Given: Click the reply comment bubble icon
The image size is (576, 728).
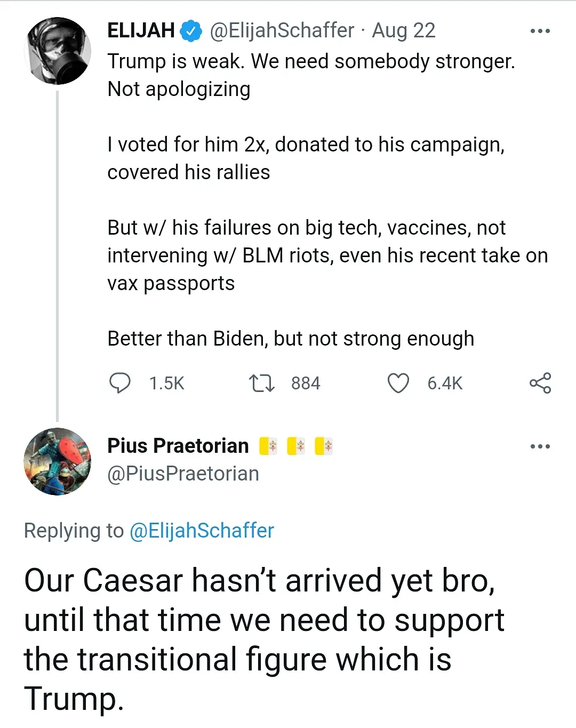Looking at the screenshot, I should click(x=119, y=383).
